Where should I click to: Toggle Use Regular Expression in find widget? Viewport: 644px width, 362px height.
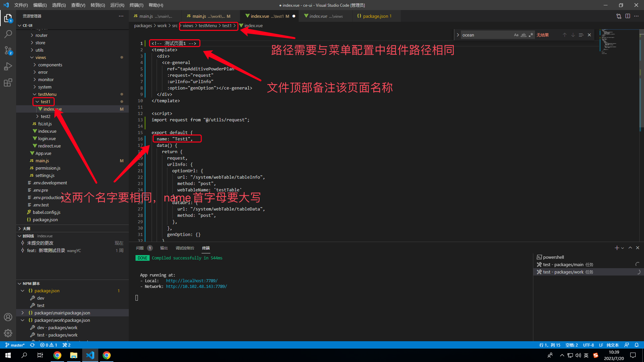[x=531, y=35]
